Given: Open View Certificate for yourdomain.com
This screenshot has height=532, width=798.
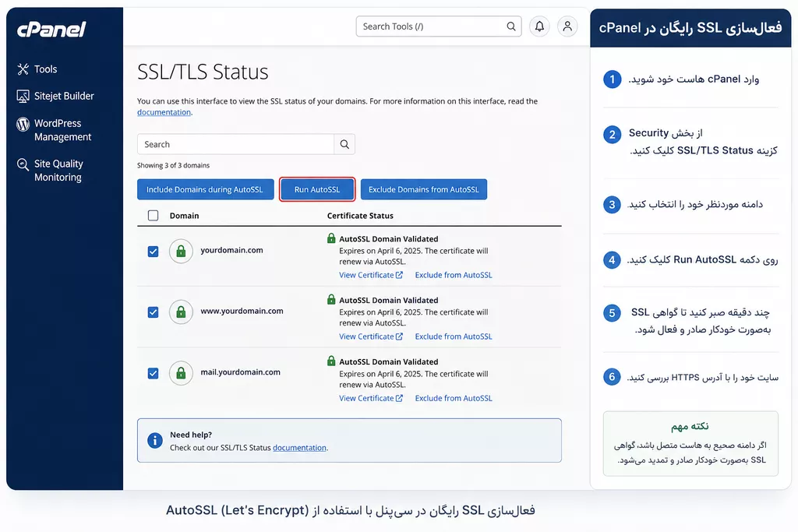Looking at the screenshot, I should click(x=371, y=275).
